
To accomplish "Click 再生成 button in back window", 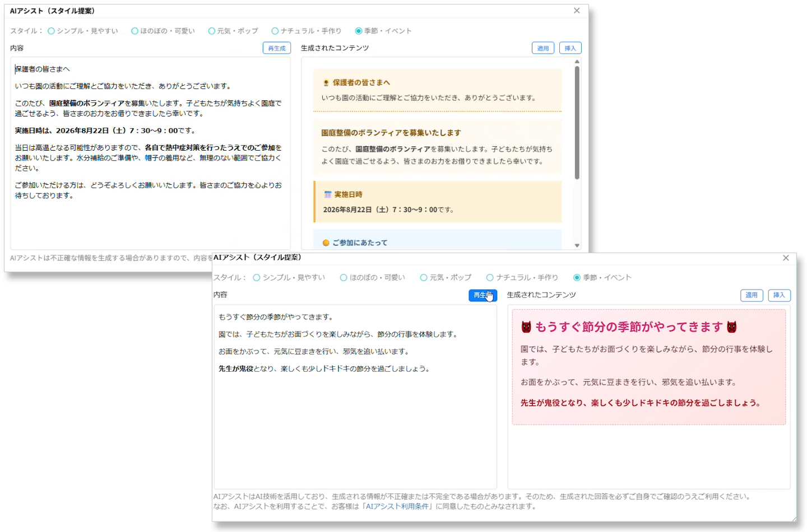I will pyautogui.click(x=277, y=48).
